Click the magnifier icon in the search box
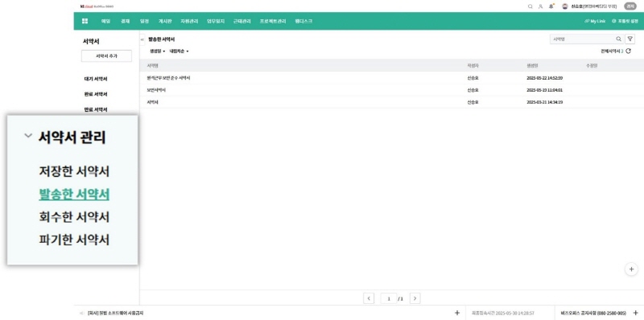 pos(618,39)
